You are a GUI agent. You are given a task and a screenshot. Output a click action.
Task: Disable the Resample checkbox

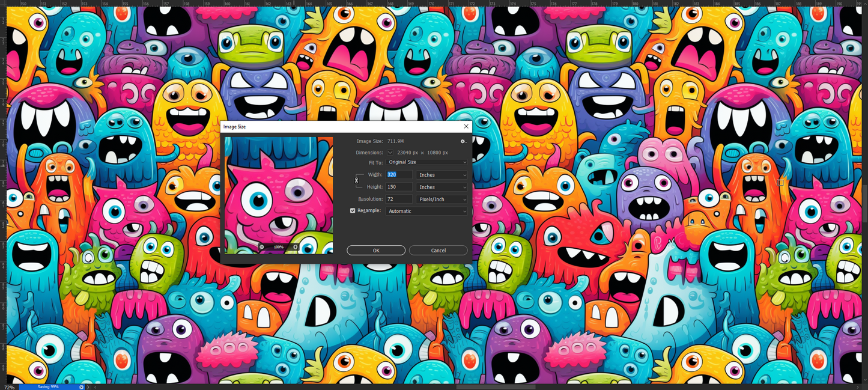coord(353,210)
